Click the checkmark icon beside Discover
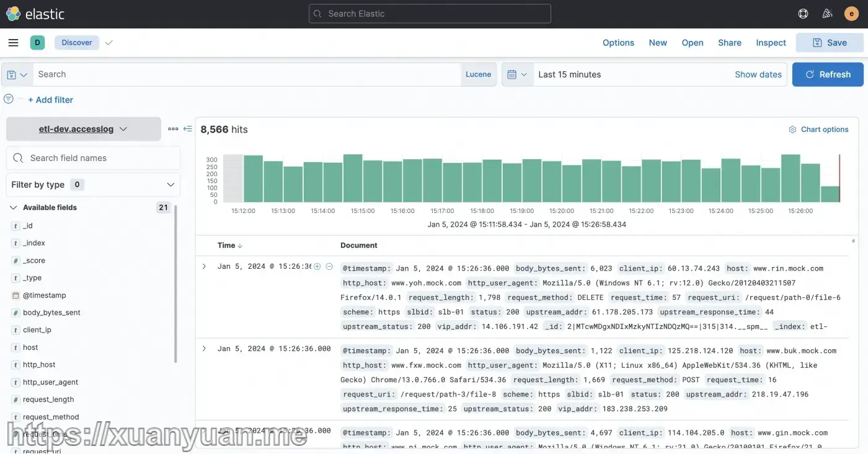868x454 pixels. pyautogui.click(x=109, y=43)
